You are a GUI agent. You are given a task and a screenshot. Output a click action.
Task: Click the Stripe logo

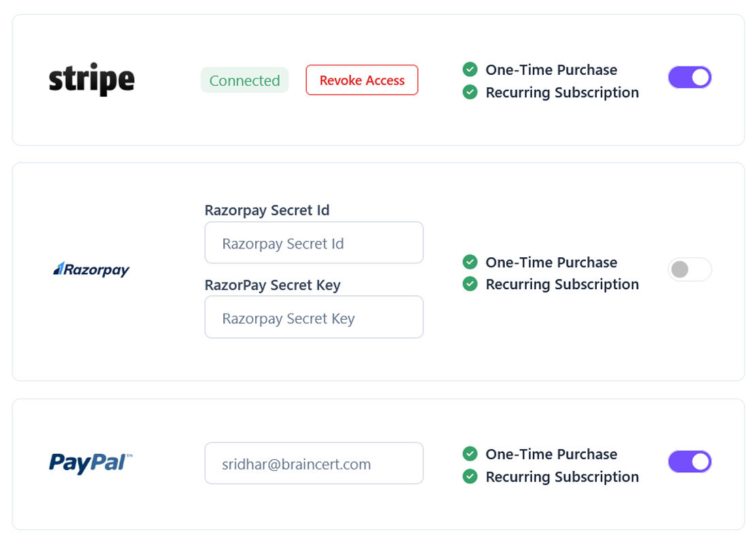coord(91,81)
